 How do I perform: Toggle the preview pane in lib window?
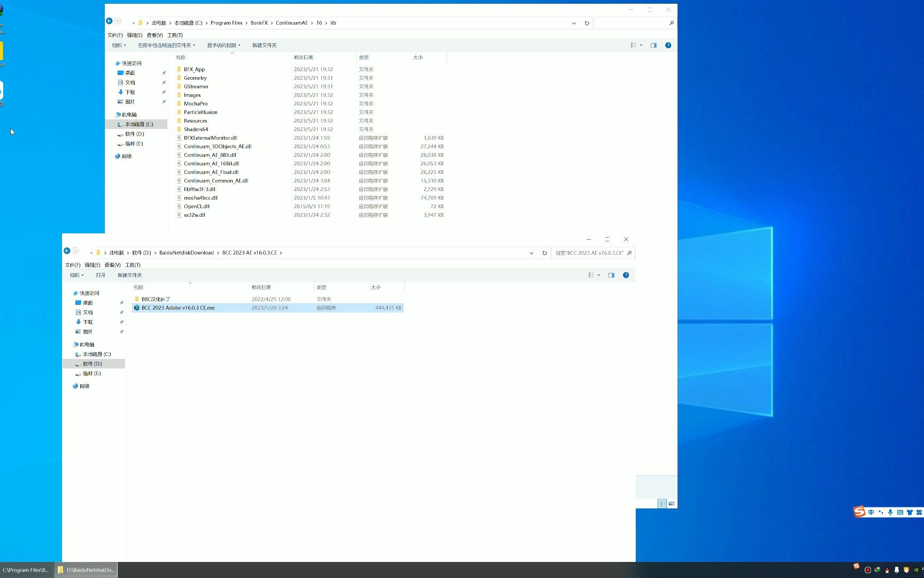tap(653, 45)
